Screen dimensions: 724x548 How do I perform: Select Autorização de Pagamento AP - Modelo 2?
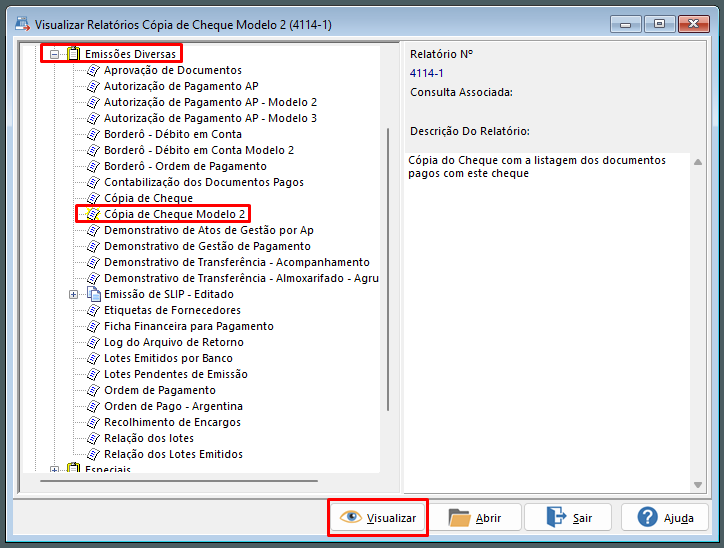[x=211, y=102]
